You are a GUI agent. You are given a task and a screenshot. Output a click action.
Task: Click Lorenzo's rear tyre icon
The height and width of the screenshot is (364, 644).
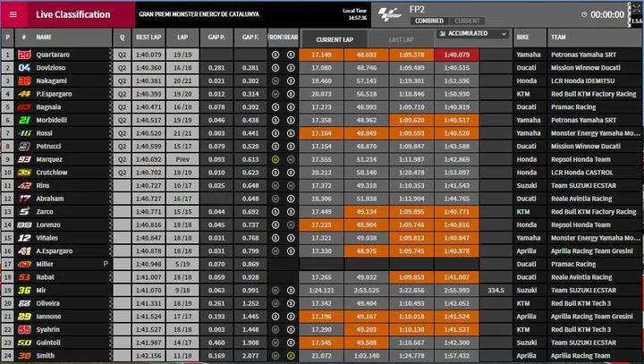coord(291,225)
